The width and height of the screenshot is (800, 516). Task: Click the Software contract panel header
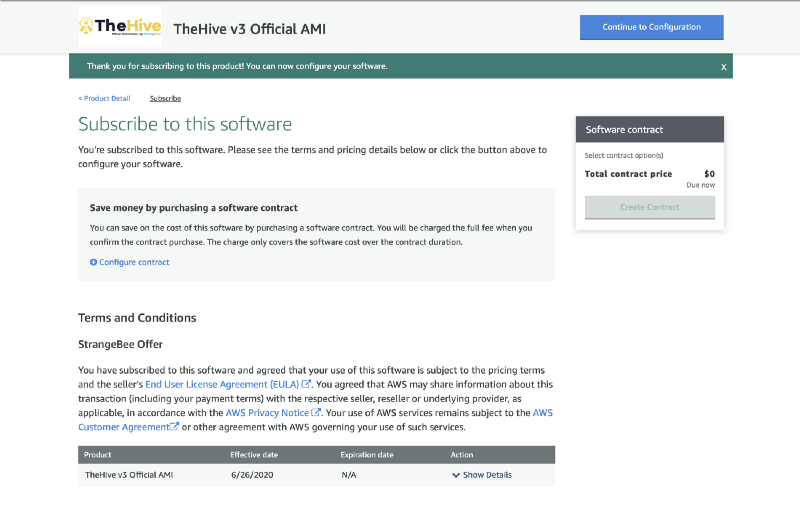point(649,130)
